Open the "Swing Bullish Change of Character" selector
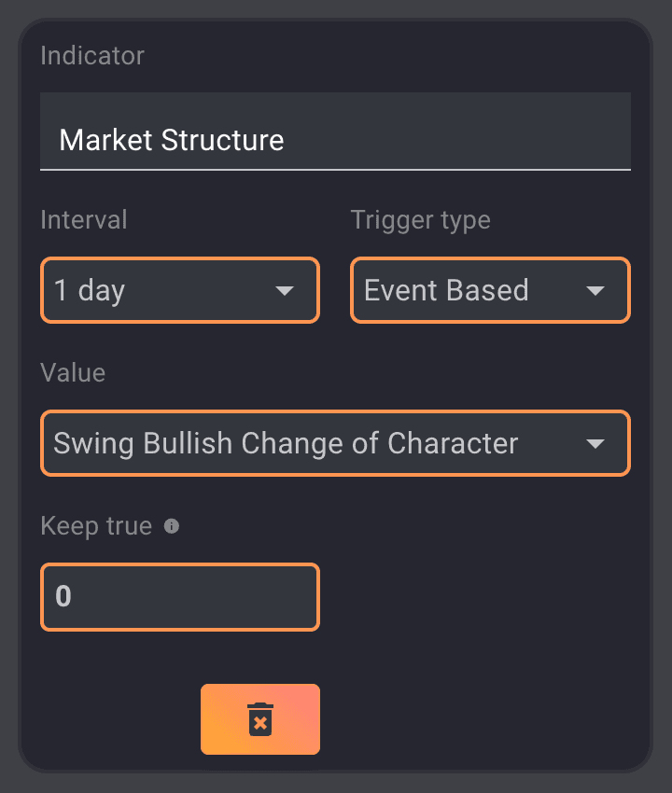Image resolution: width=672 pixels, height=793 pixels. click(335, 444)
